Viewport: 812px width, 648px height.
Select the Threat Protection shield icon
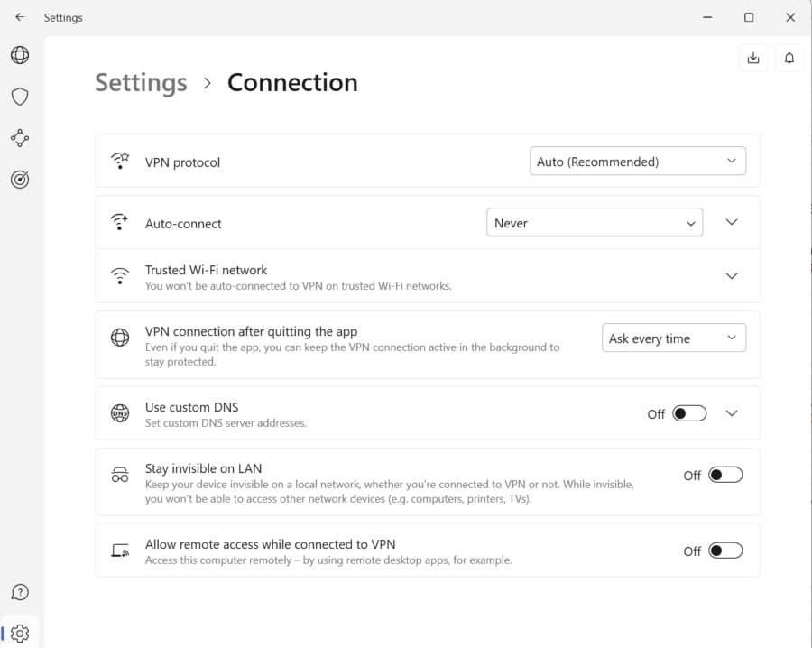click(19, 97)
